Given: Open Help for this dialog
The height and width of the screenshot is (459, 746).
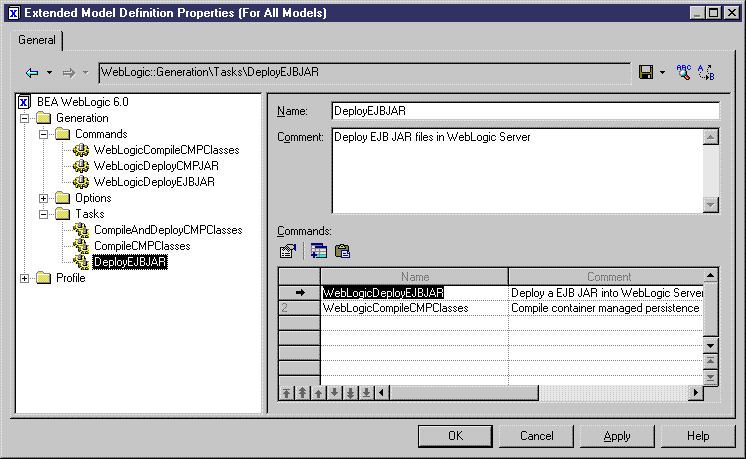Looking at the screenshot, I should [x=698, y=436].
